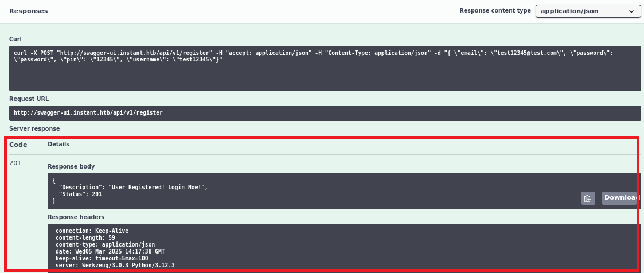Screen dimensions: 644x273
Task: Open the Response content type dropdown
Action: (587, 11)
